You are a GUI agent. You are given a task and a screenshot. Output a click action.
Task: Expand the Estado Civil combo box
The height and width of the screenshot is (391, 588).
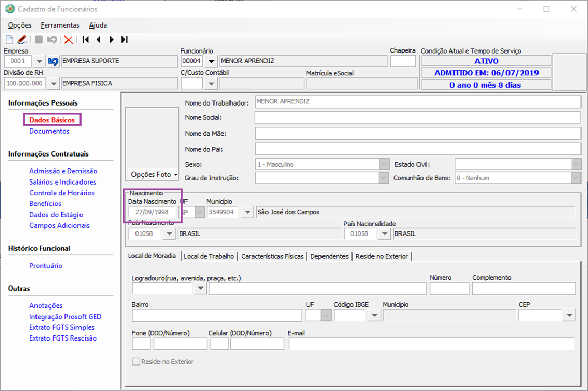point(576,164)
